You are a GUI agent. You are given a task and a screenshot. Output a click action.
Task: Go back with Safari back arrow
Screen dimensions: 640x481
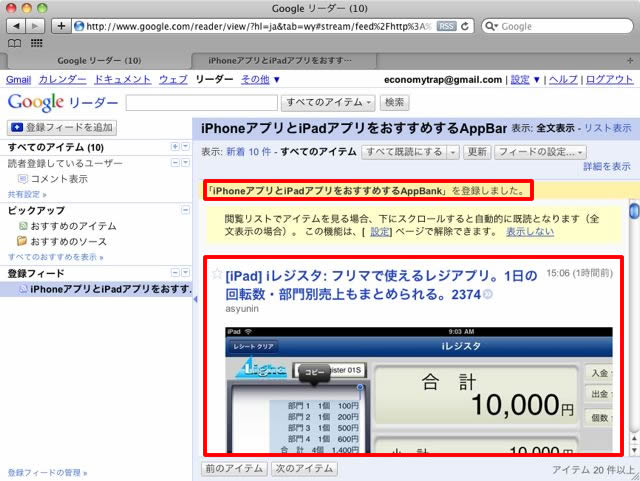tap(16, 26)
